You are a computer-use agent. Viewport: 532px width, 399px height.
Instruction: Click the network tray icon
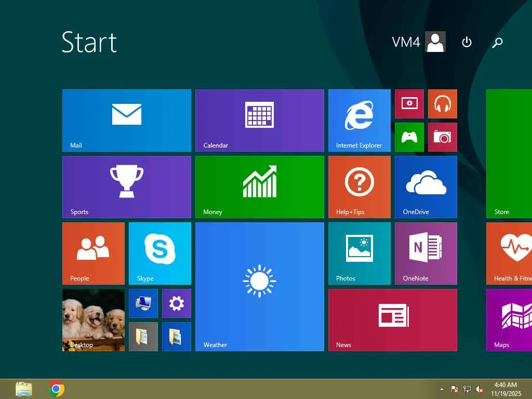pyautogui.click(x=467, y=389)
